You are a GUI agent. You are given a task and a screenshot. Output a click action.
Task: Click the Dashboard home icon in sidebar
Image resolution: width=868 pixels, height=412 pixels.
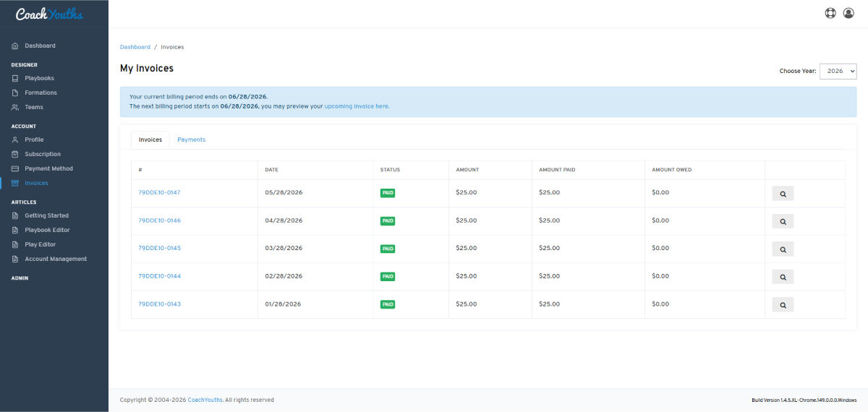pos(15,46)
